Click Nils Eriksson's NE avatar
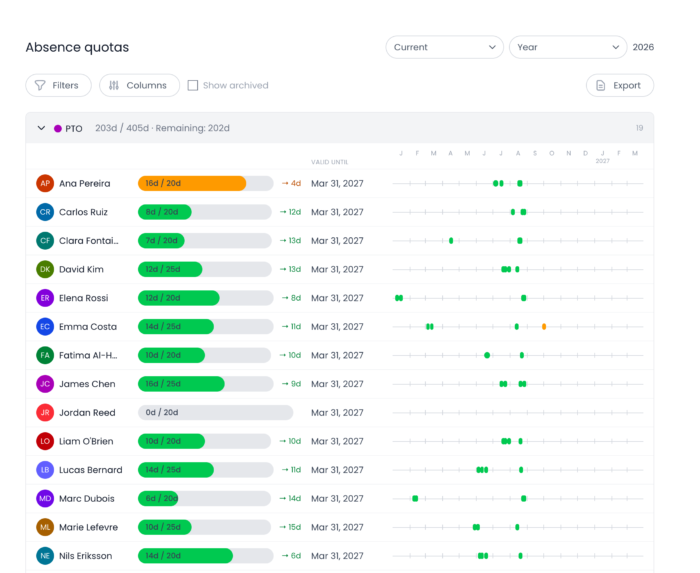The image size is (700, 573). coord(45,556)
